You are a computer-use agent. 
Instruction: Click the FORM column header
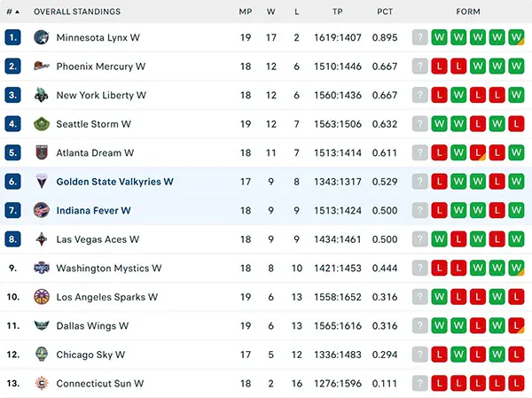point(468,12)
